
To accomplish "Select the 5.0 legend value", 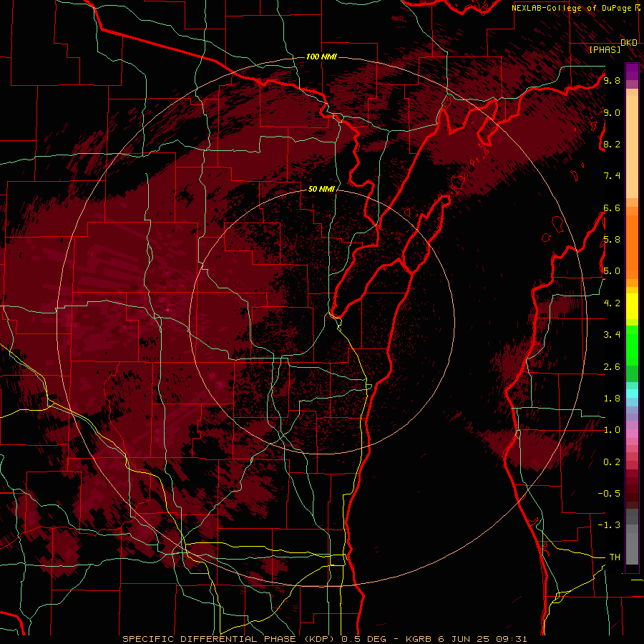I will 612,271.
